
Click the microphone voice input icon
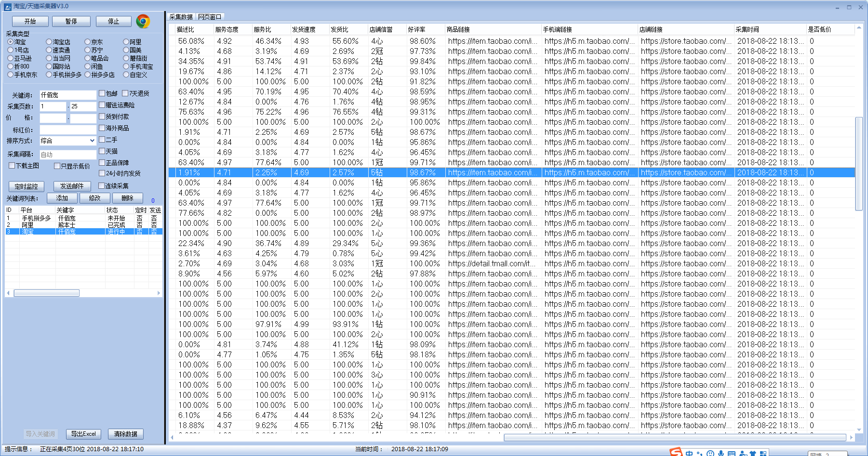pyautogui.click(x=721, y=453)
